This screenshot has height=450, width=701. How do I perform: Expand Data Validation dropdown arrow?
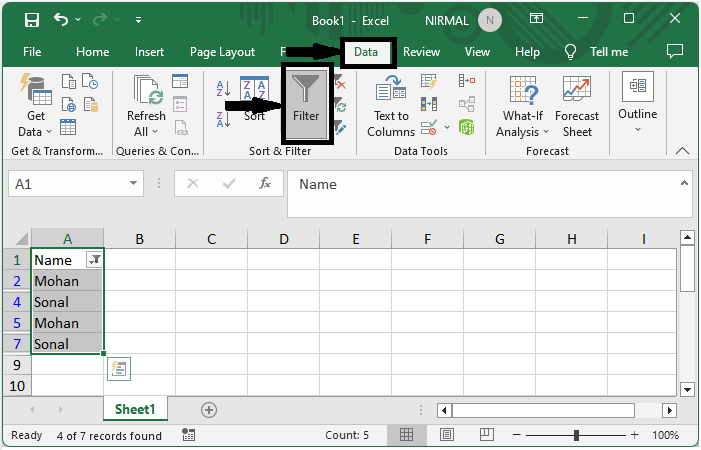(447, 127)
